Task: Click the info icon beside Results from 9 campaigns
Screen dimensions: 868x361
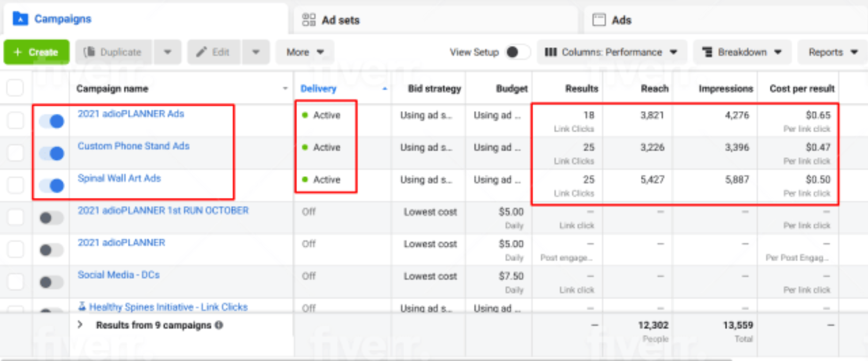Action: tap(219, 325)
